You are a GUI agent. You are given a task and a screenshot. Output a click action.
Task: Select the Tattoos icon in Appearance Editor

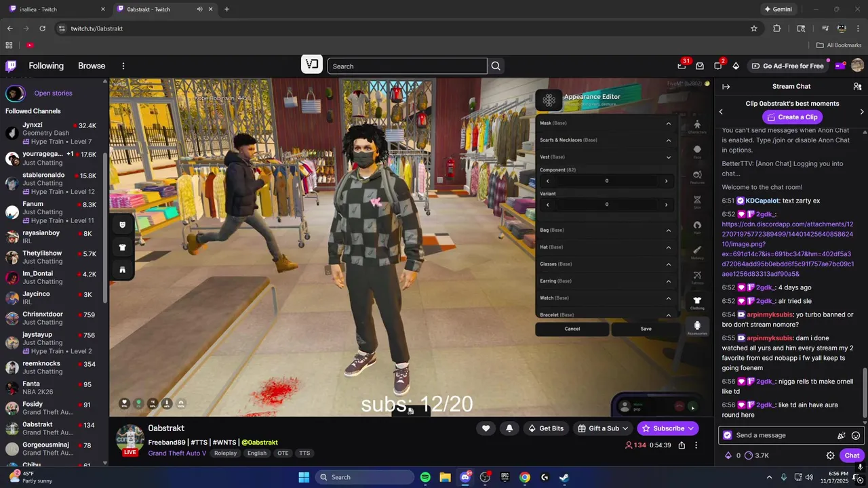tap(697, 277)
